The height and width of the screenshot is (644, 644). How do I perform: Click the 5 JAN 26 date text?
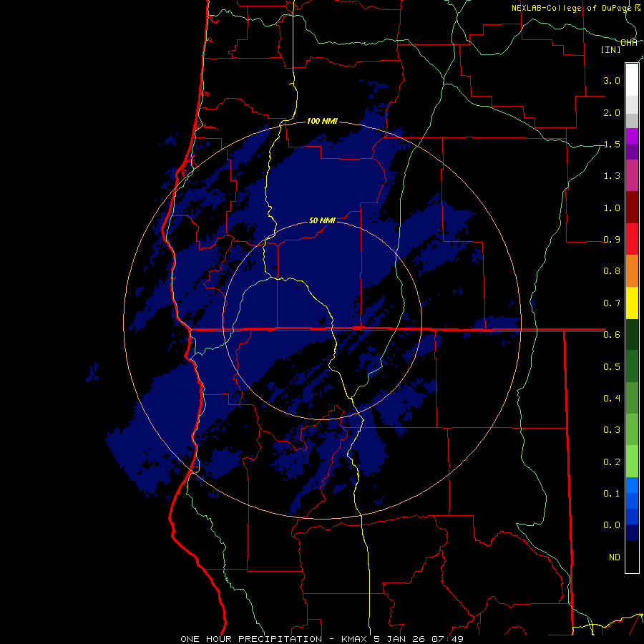click(x=399, y=639)
